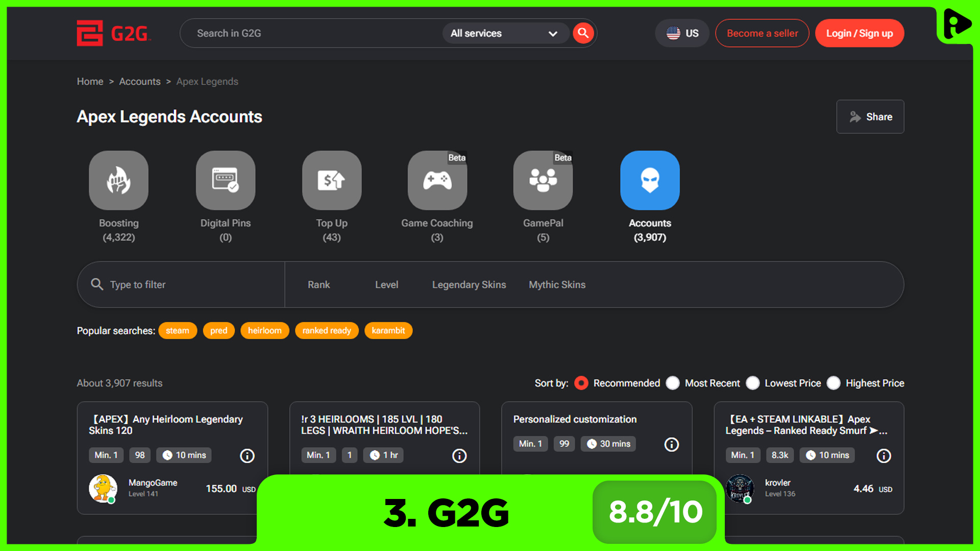Open the Boosting category icon
Viewport: 980px width, 551px height.
click(118, 180)
